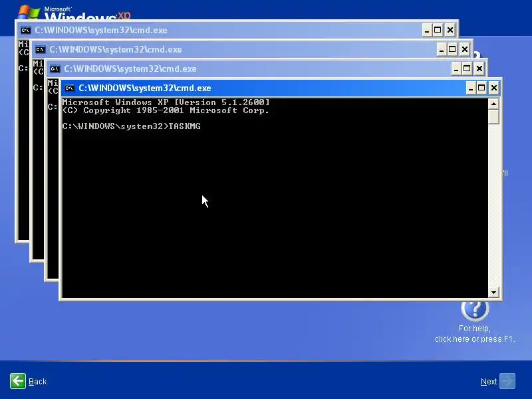This screenshot has width=532, height=399.
Task: Minimize the rearmost cmd window
Action: pyautogui.click(x=427, y=30)
